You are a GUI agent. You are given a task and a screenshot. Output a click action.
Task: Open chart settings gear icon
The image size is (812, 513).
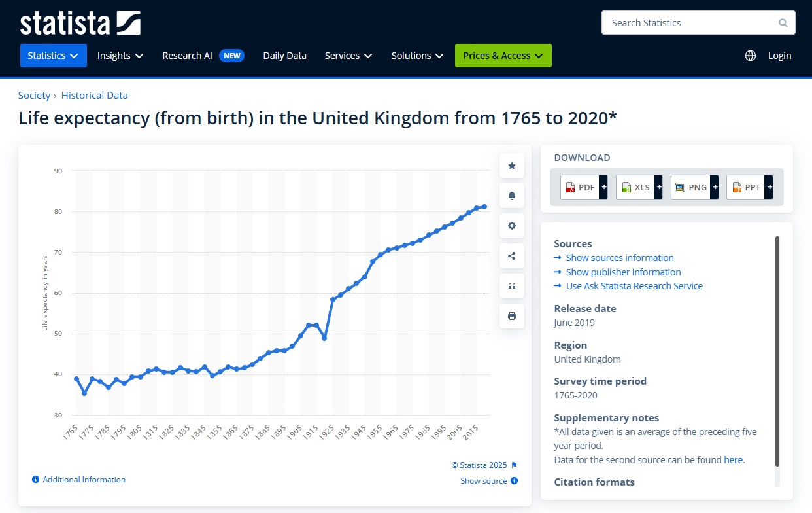(511, 226)
